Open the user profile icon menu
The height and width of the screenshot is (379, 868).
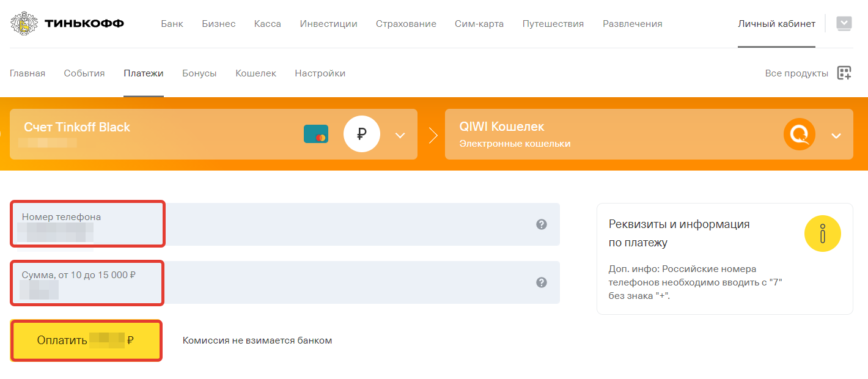point(844,24)
